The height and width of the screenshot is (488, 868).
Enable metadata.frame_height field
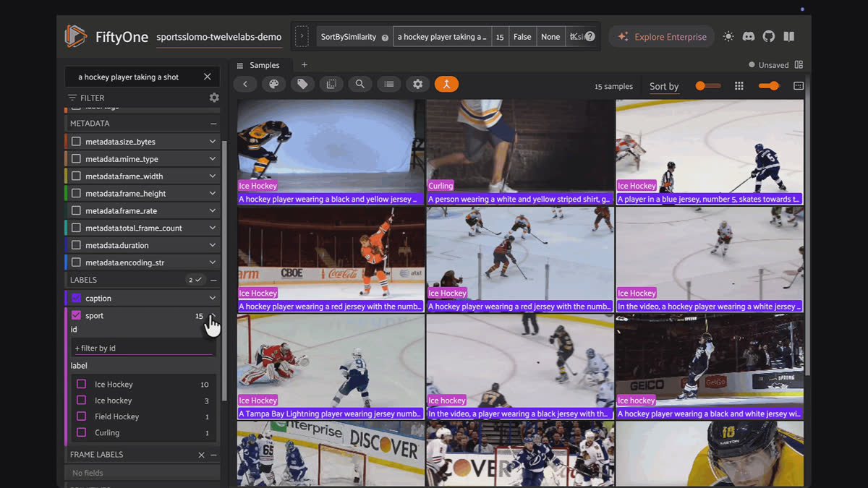point(76,194)
